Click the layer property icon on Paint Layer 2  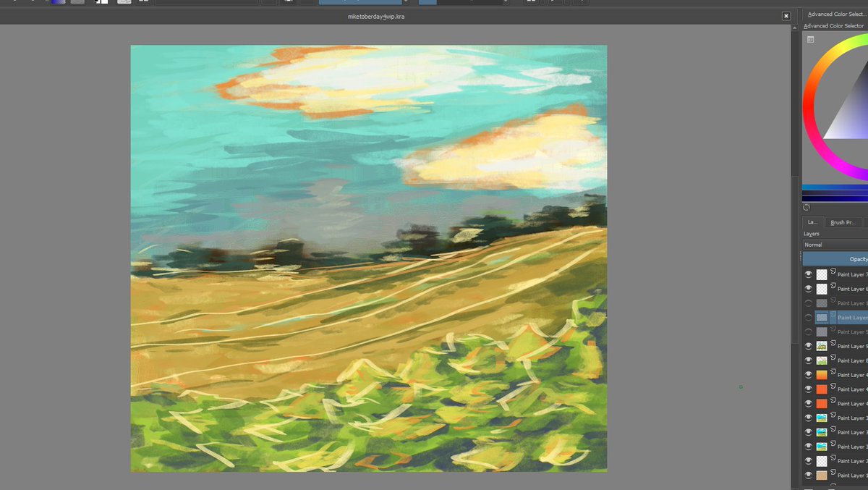pyautogui.click(x=833, y=458)
